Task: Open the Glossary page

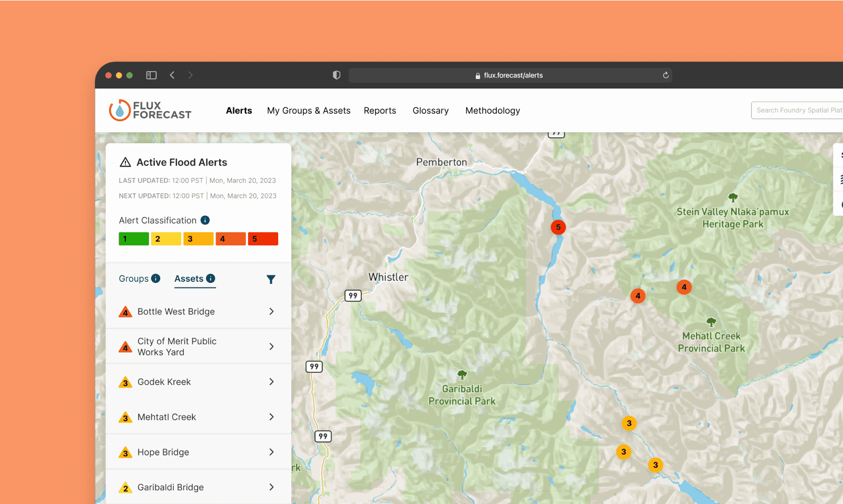Action: pyautogui.click(x=430, y=111)
